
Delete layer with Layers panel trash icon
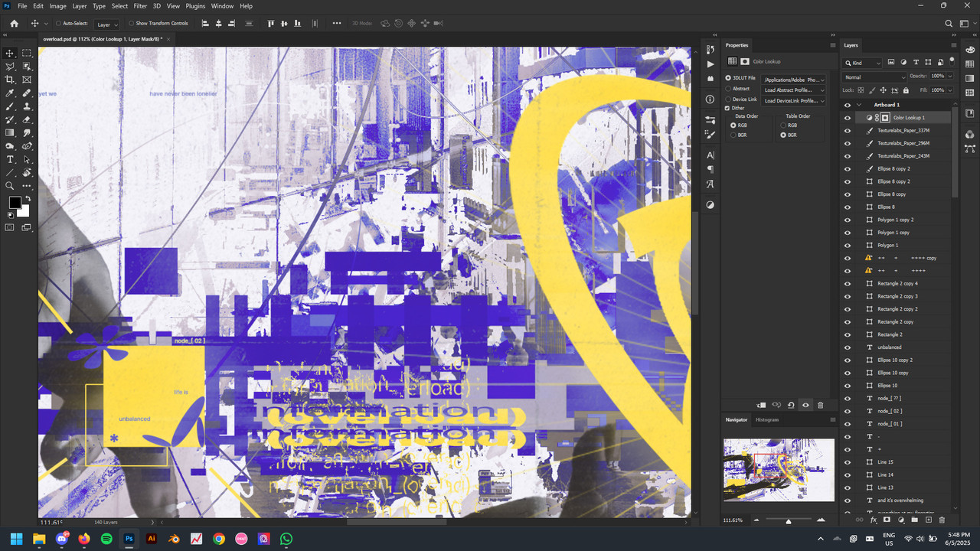coord(942,520)
